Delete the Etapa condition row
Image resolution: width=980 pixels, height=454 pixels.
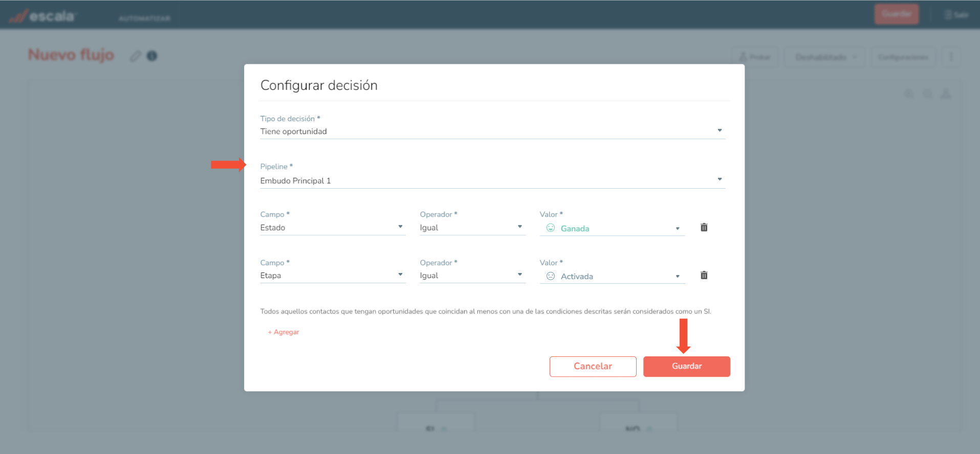[x=704, y=276]
